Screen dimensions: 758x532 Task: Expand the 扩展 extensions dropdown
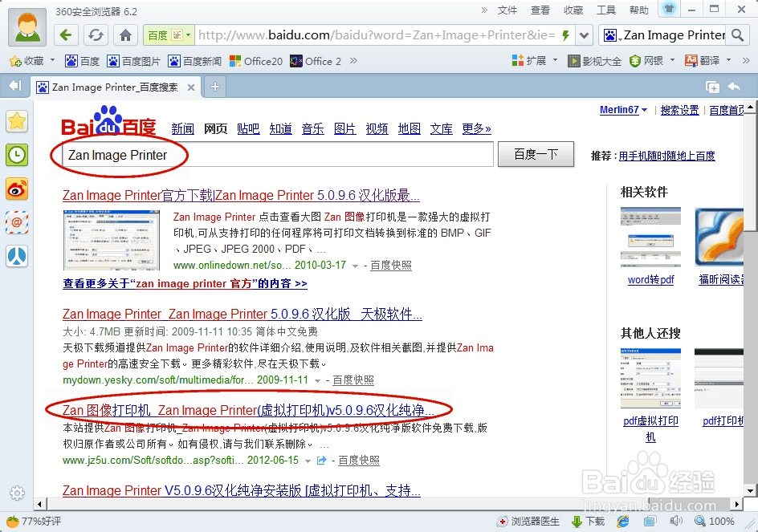coord(555,60)
